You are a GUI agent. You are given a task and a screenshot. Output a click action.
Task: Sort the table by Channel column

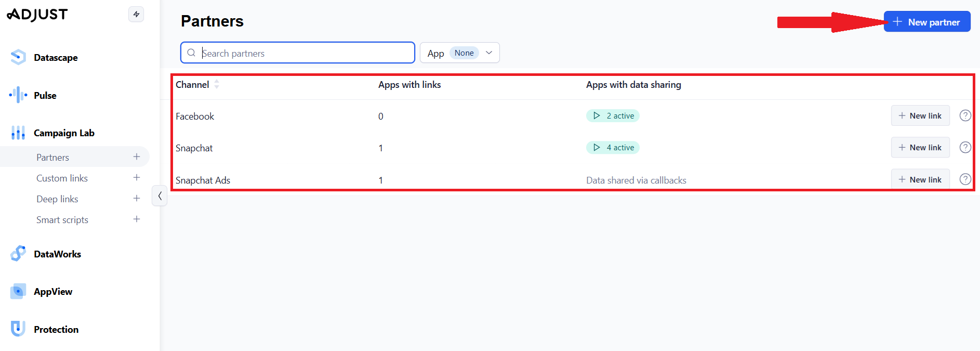(217, 84)
